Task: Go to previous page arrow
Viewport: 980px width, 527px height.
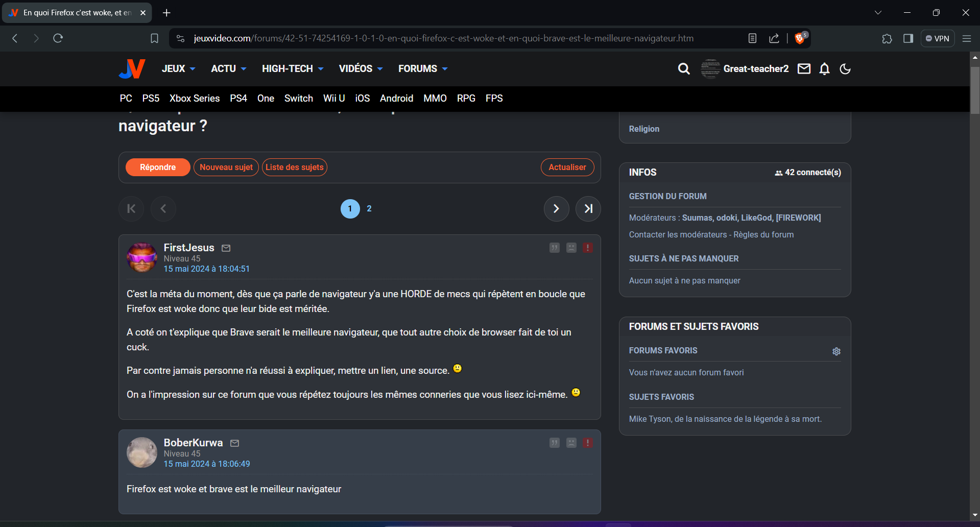Action: pos(163,209)
